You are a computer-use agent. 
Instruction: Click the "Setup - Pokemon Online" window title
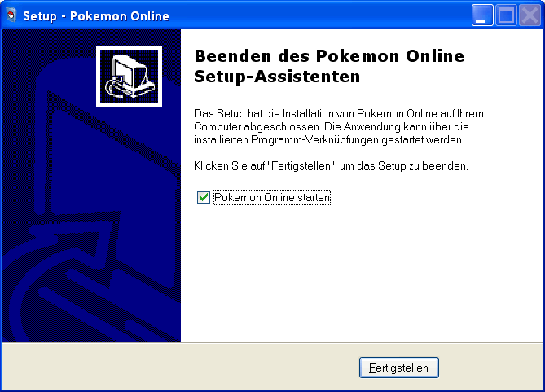tap(96, 16)
